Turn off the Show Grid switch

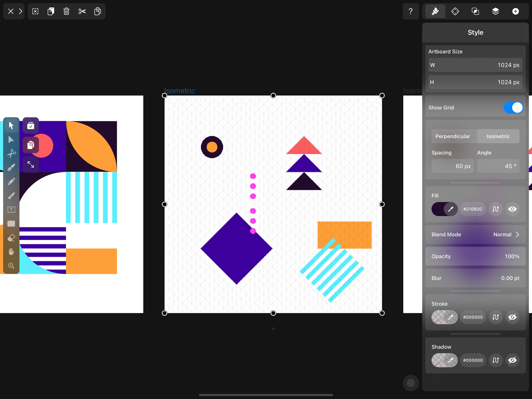coord(513,108)
